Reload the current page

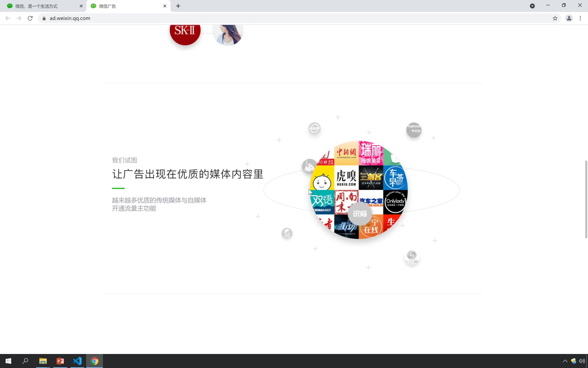point(30,18)
